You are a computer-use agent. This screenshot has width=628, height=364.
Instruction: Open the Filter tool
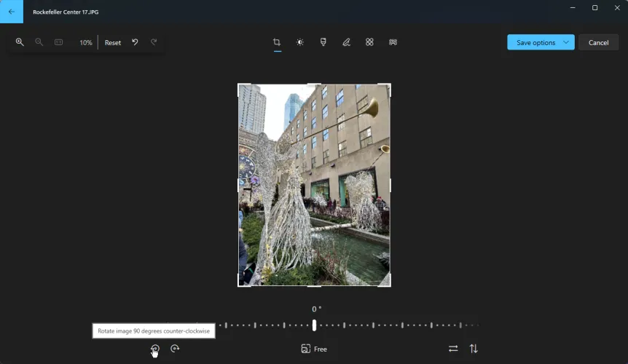click(x=323, y=42)
